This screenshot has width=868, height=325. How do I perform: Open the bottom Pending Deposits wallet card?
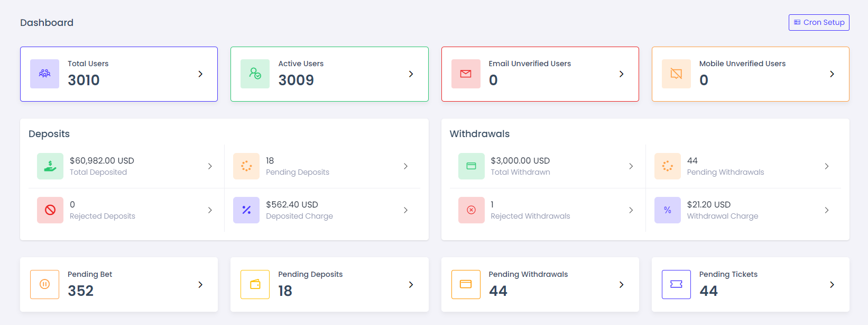point(329,284)
